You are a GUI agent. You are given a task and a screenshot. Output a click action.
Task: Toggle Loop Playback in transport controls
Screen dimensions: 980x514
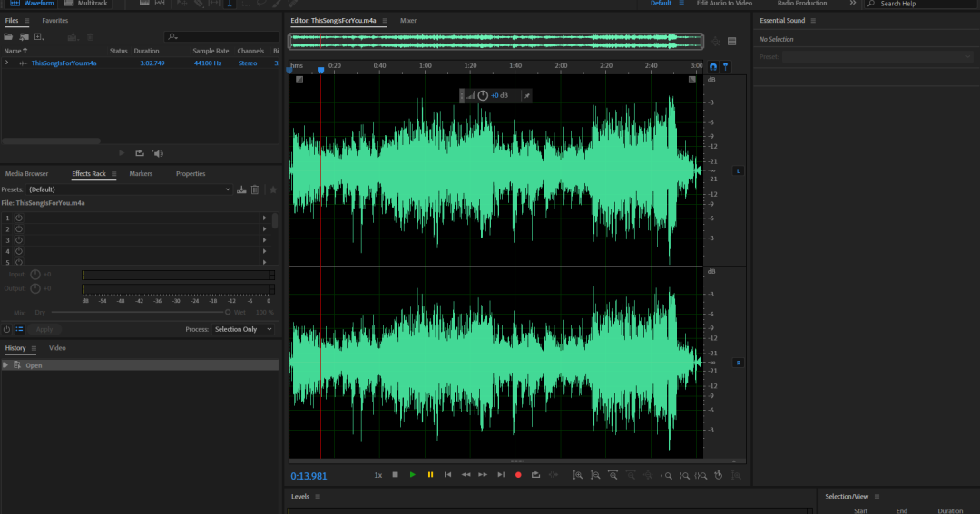[x=535, y=475]
